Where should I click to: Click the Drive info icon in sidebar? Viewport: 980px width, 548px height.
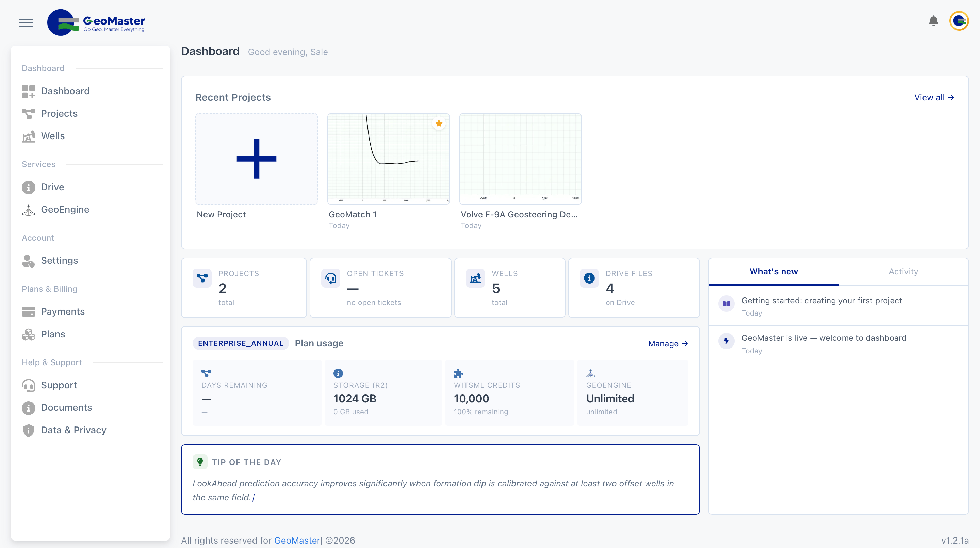29,187
